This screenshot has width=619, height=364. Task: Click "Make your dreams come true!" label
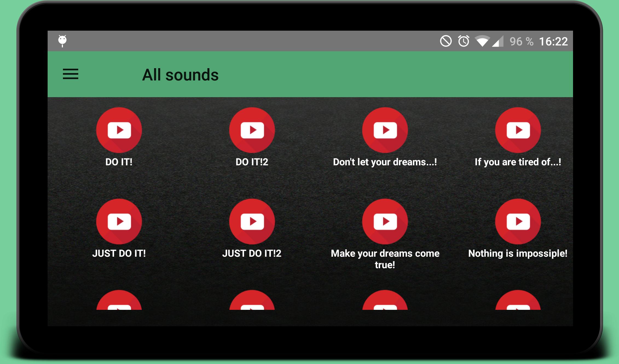tap(385, 259)
